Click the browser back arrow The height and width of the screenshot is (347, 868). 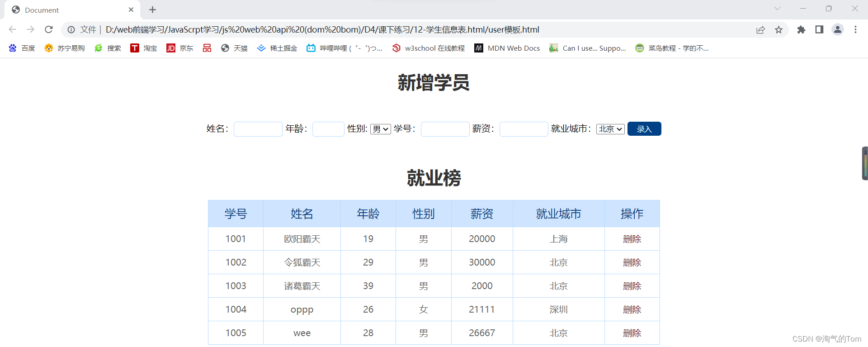(12, 29)
